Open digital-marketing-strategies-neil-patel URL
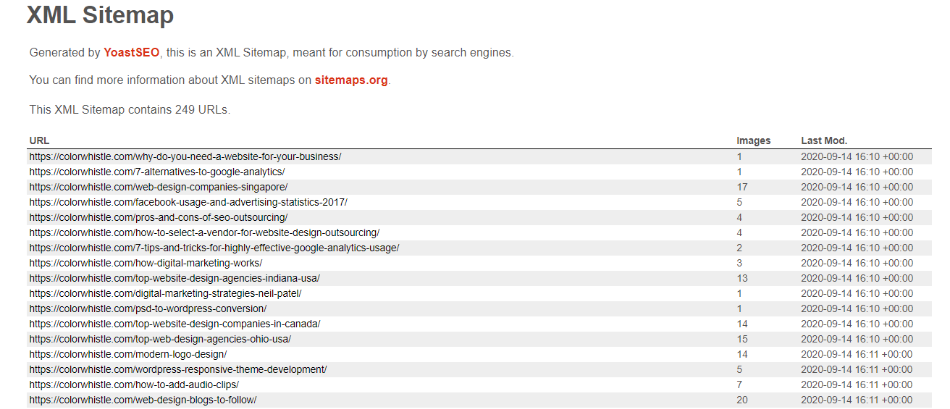Image resolution: width=950 pixels, height=409 pixels. tap(165, 293)
